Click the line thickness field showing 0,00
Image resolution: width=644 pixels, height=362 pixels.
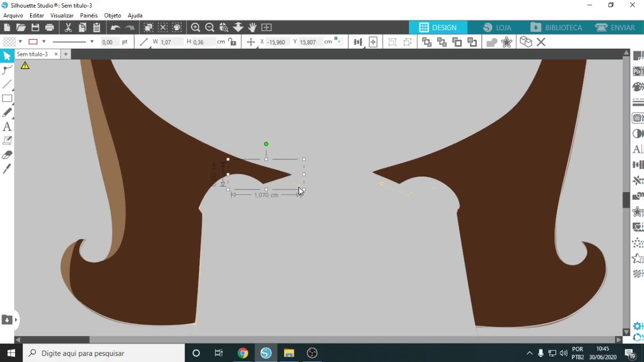click(110, 42)
